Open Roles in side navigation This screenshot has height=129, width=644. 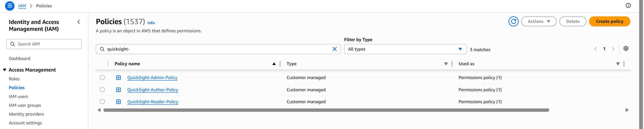tap(14, 79)
